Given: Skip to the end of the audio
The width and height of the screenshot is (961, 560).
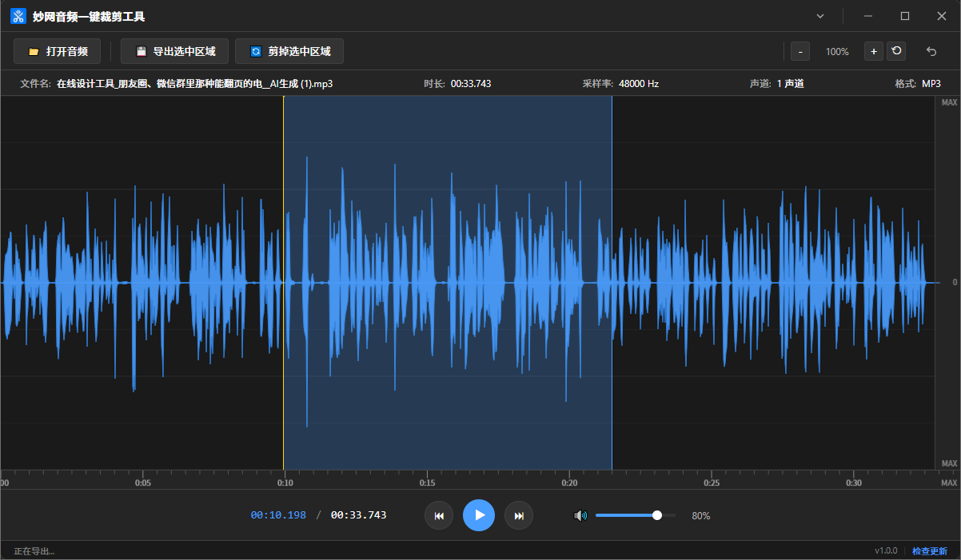Looking at the screenshot, I should pyautogui.click(x=519, y=515).
